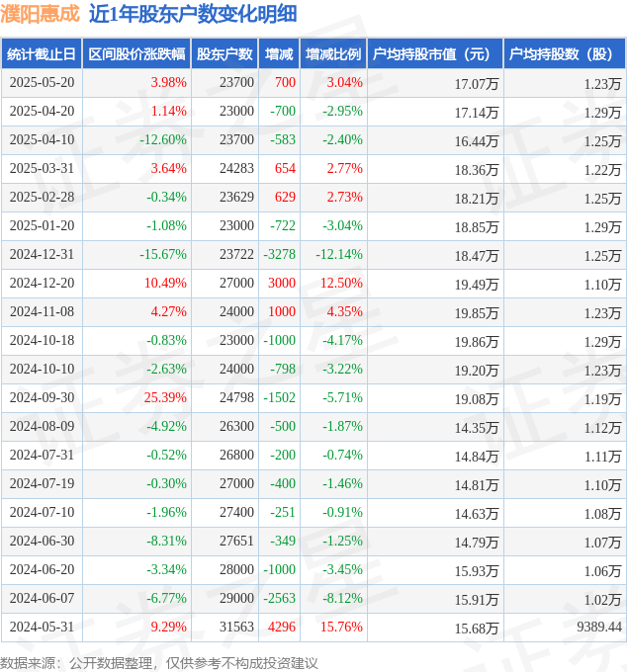This screenshot has height=672, width=627.
Task: Select the date cell 2024-06-07
Action: [42, 598]
